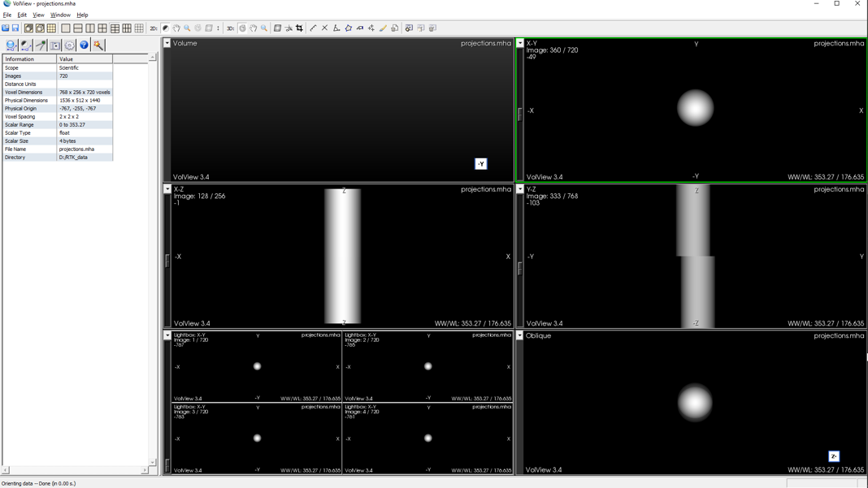This screenshot has height=488, width=868.
Task: Open the caliper measurement panel icon
Action: coord(41,45)
